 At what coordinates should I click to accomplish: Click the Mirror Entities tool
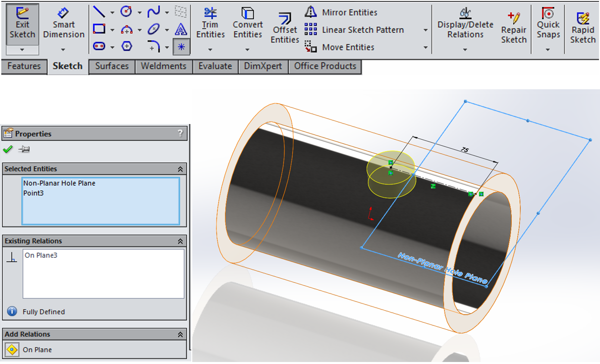(x=348, y=12)
